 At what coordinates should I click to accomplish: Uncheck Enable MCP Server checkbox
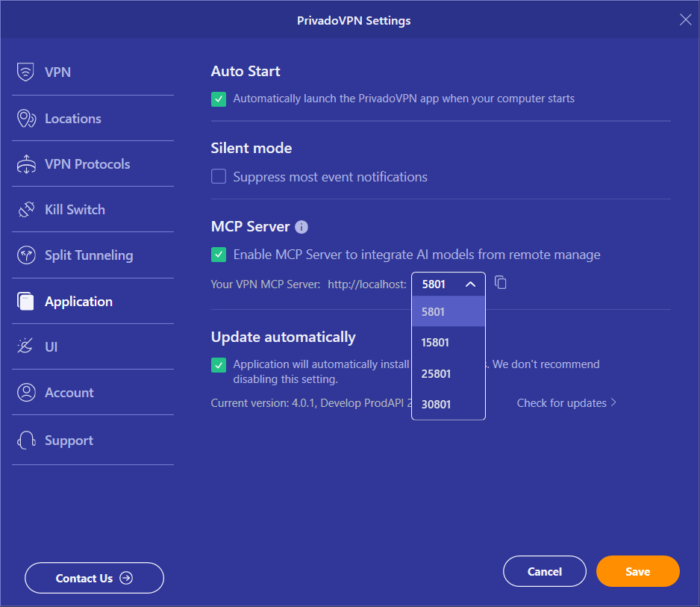pyautogui.click(x=219, y=255)
